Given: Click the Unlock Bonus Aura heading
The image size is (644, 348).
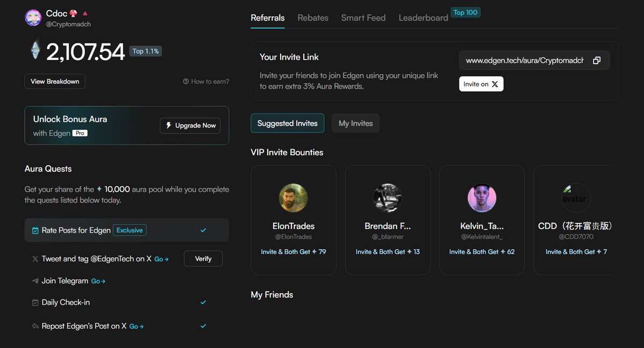Looking at the screenshot, I should [70, 119].
